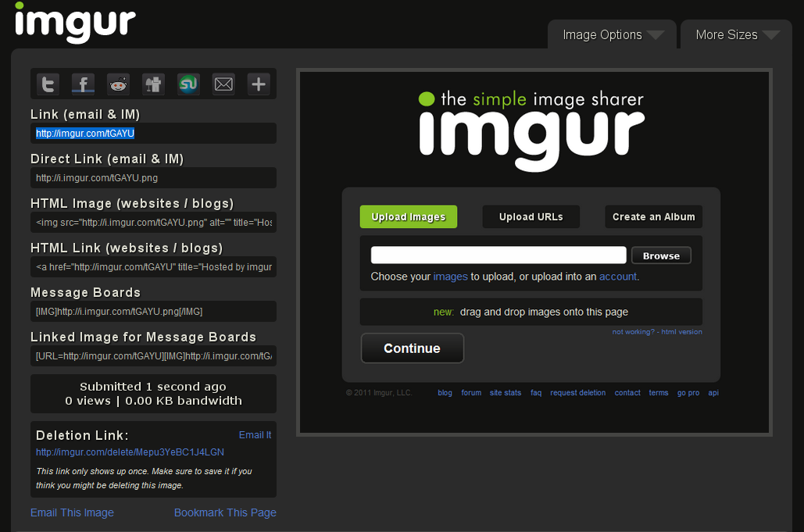Click the plus icon for more sharing options
Screen dimensions: 804x532
(x=258, y=84)
